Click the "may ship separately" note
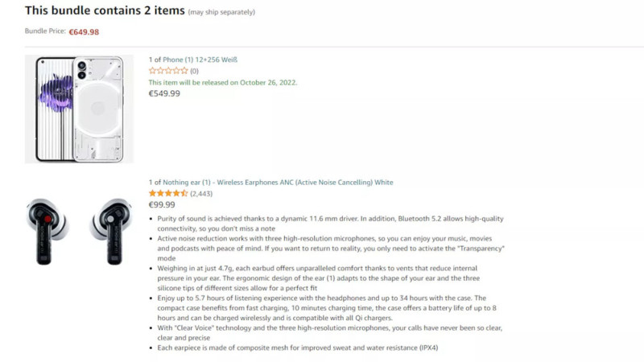 tap(221, 13)
